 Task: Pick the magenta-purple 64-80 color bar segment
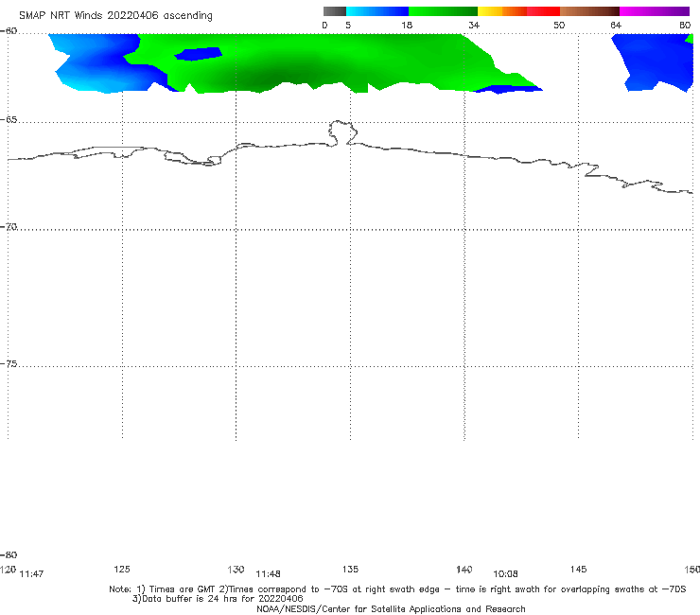coord(655,11)
